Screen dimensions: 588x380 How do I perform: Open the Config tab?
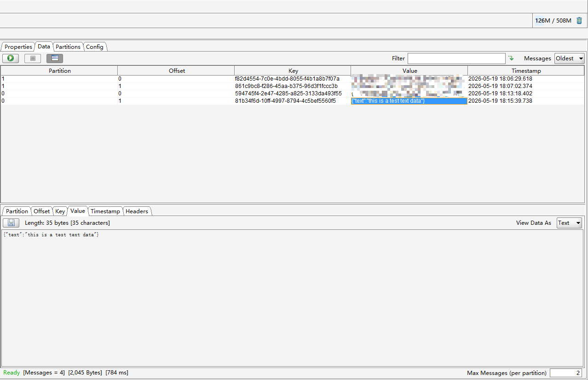point(95,47)
